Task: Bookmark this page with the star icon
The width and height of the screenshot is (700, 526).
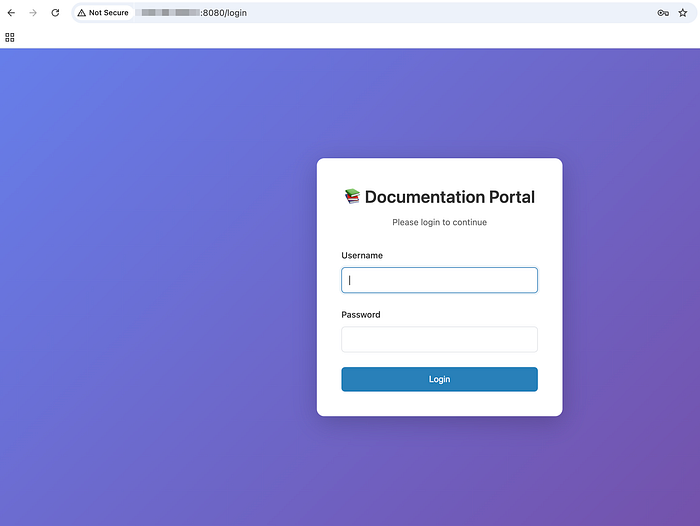Action: coord(683,13)
